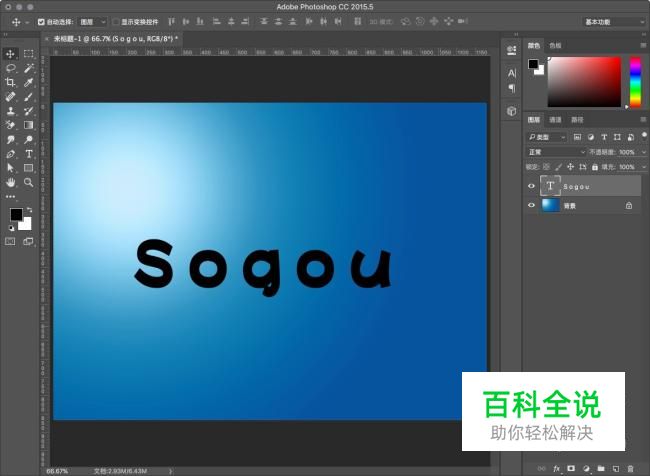Switch to the Swatches panel tab
This screenshot has width=650, height=476.
click(x=555, y=45)
